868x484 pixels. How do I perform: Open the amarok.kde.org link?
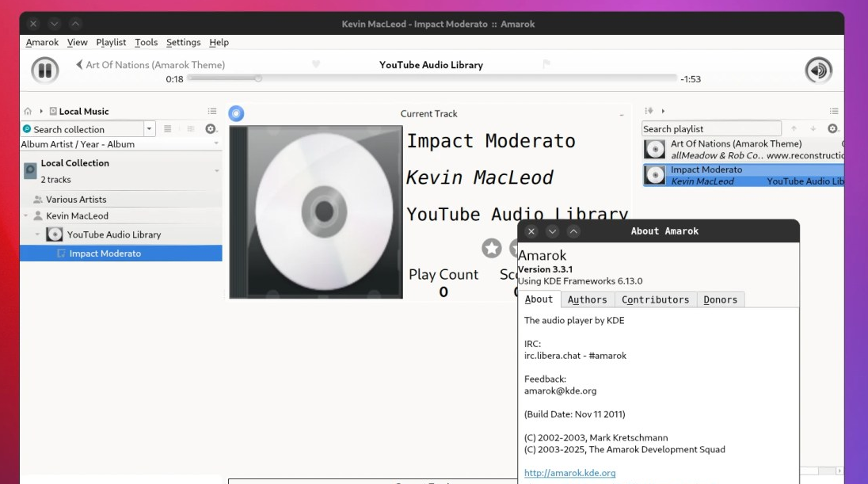point(569,473)
